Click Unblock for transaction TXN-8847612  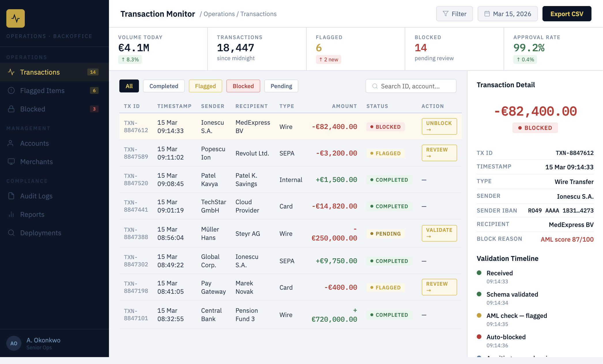coord(439,126)
